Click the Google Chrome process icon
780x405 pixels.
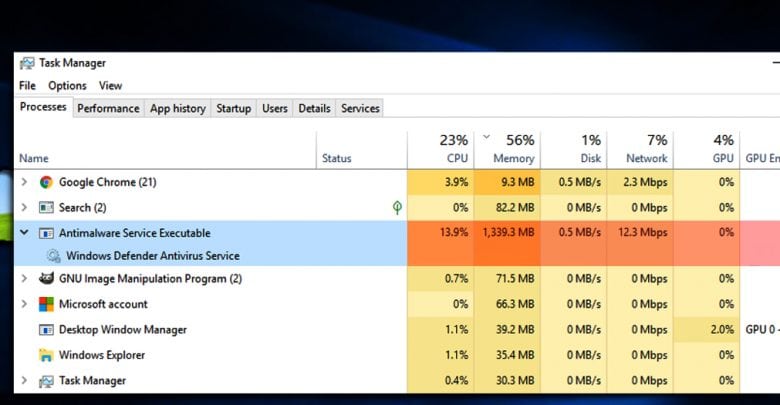46,182
